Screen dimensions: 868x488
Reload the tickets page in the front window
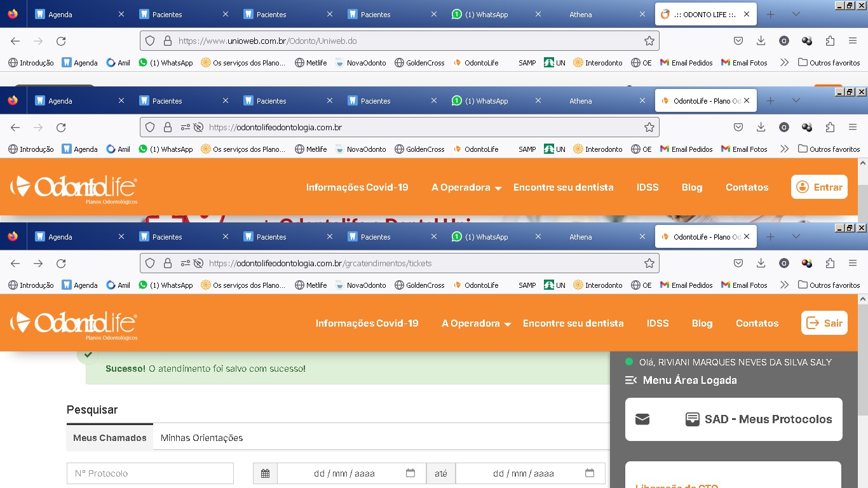tap(61, 263)
